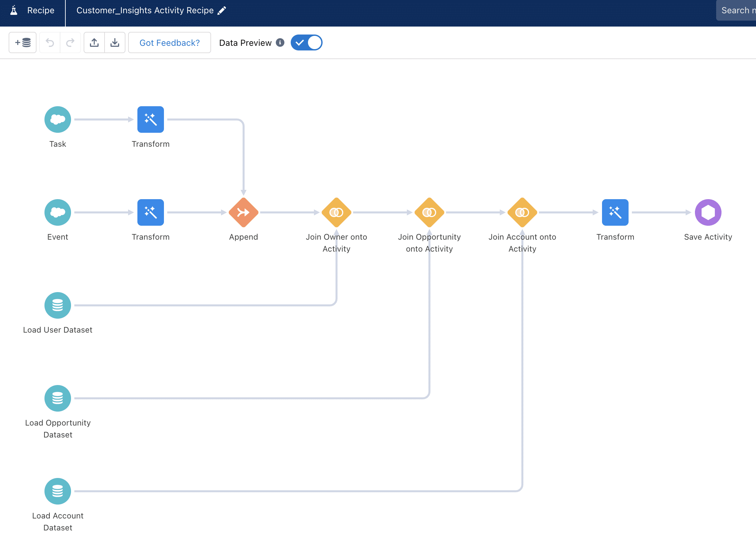Click the Customer_Insights Activity Recipe title
Image resolution: width=756 pixels, height=551 pixels.
tap(145, 10)
